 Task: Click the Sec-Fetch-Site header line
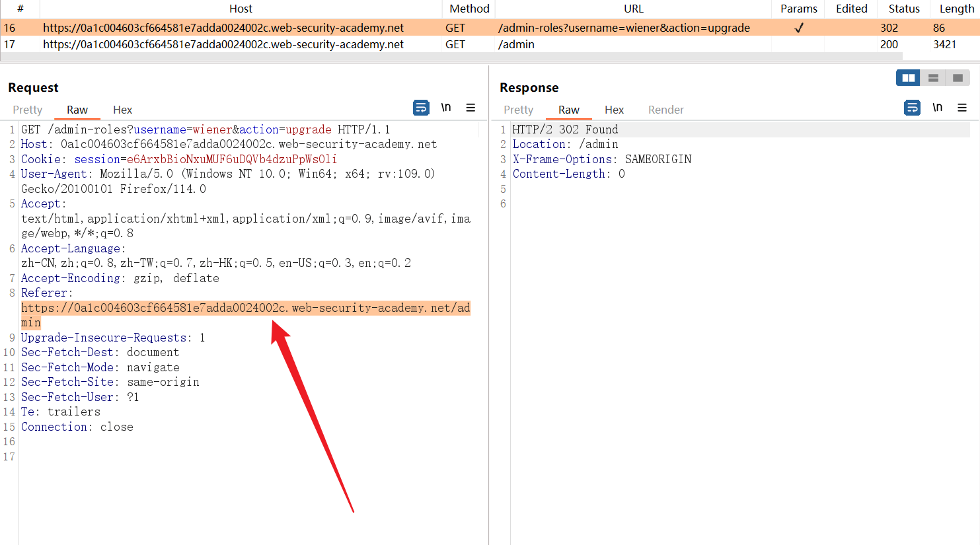click(x=110, y=382)
